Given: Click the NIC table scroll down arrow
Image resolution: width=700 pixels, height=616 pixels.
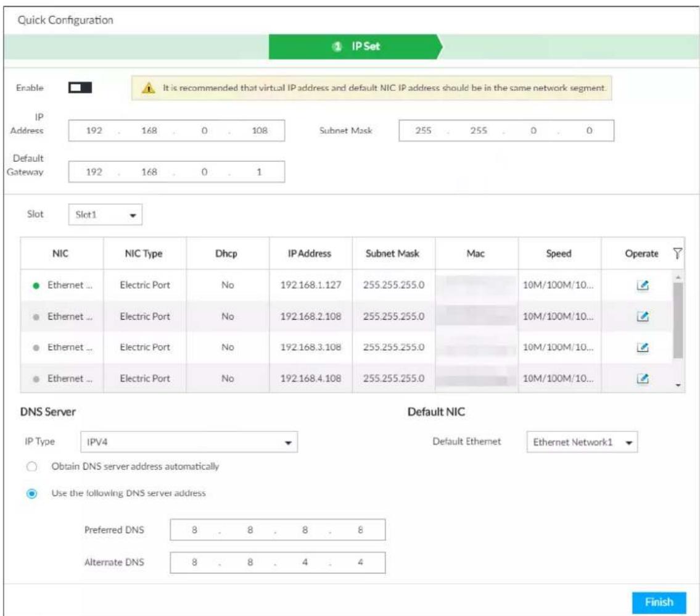Looking at the screenshot, I should coord(678,385).
